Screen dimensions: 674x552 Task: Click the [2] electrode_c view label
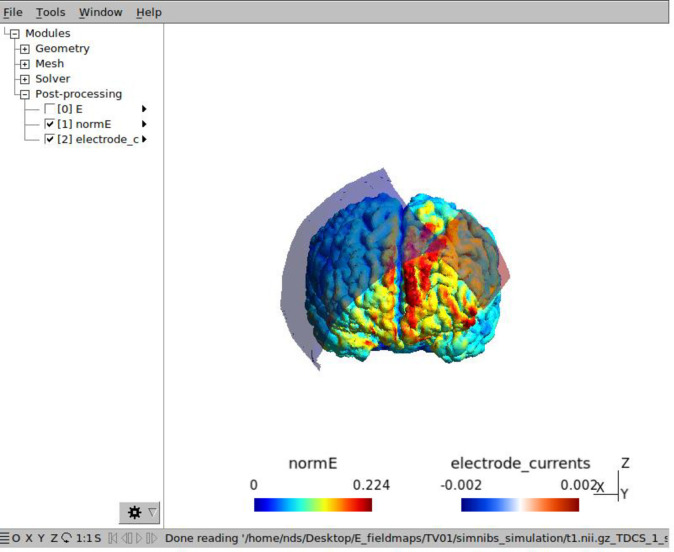(x=98, y=139)
